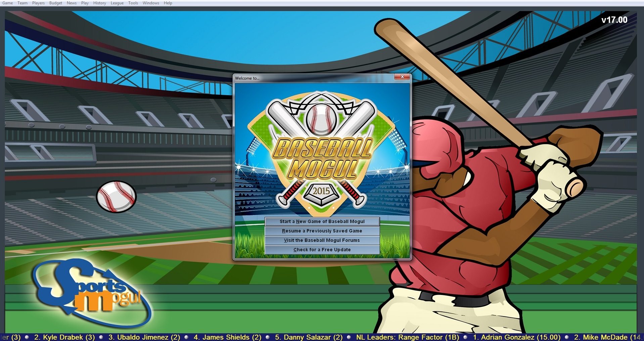This screenshot has width=644, height=341.
Task: Click ticker entry Ubaldo Jimenez (2)
Action: pos(144,337)
